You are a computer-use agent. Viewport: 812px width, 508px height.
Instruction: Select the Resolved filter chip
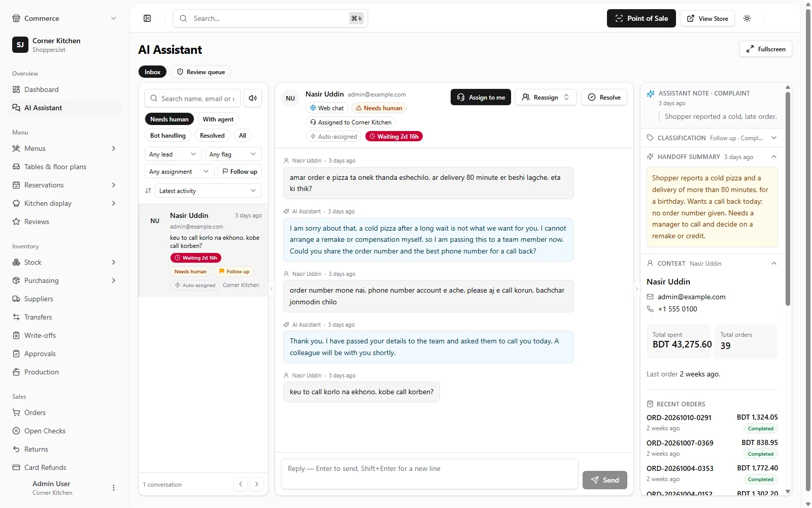[212, 136]
